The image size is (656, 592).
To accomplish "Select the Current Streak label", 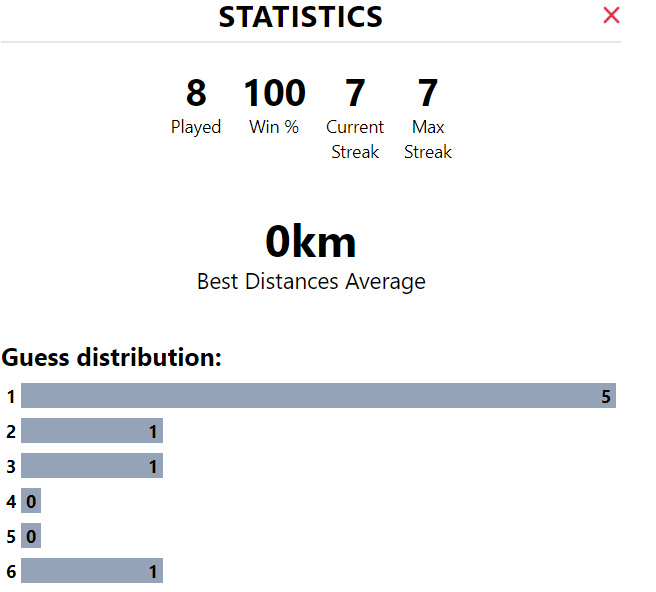I will pyautogui.click(x=355, y=139).
